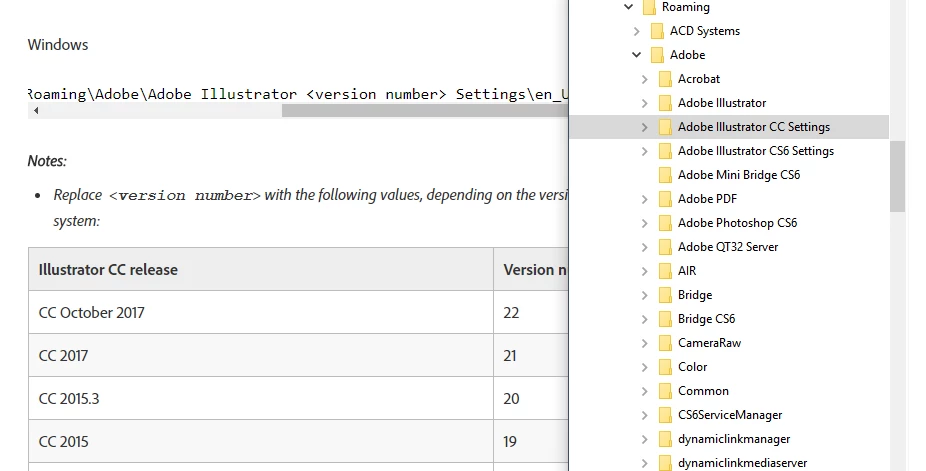Select the Adobe QT32 Server folder
This screenshot has width=926, height=471.
728,247
